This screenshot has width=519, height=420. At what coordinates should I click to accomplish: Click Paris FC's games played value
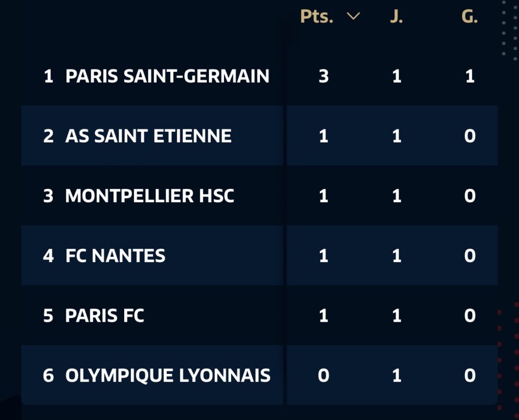pos(396,316)
